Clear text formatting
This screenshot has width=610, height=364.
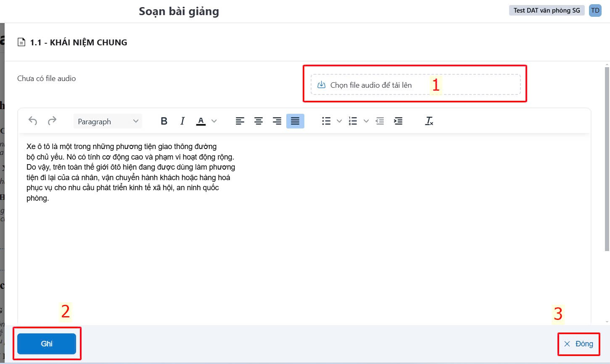429,121
